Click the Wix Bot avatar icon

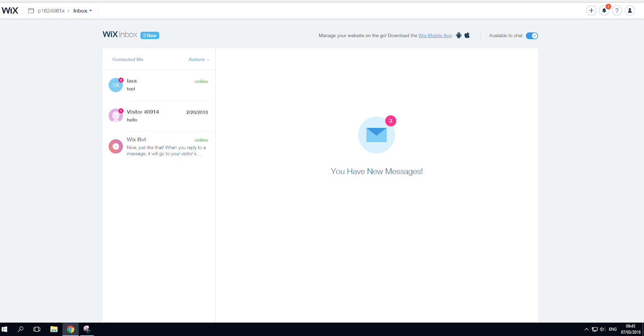[116, 146]
